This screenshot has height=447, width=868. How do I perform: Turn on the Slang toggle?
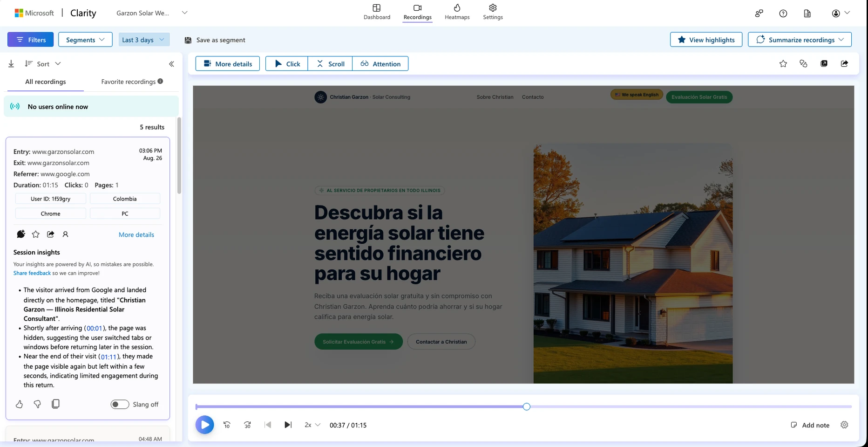pyautogui.click(x=120, y=404)
